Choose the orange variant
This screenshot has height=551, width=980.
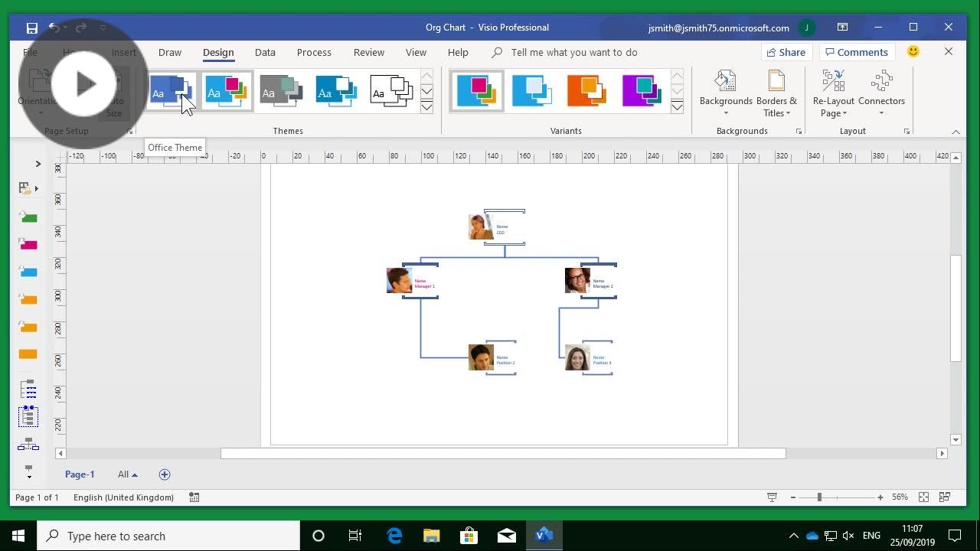pos(587,92)
